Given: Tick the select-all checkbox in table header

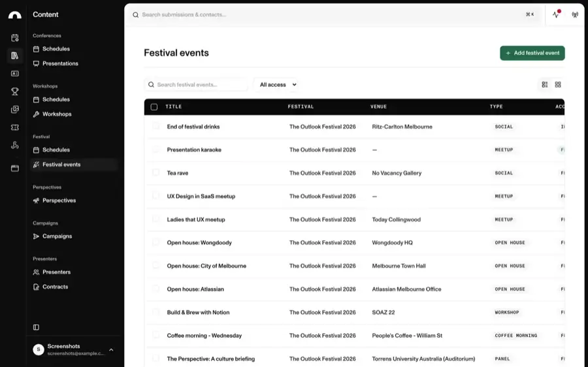Looking at the screenshot, I should pyautogui.click(x=154, y=107).
